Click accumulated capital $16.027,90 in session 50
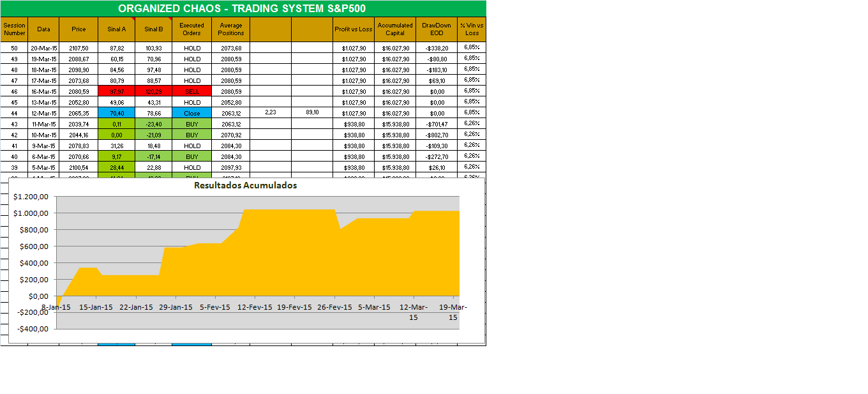Image resolution: width=868 pixels, height=394 pixels. (x=395, y=48)
